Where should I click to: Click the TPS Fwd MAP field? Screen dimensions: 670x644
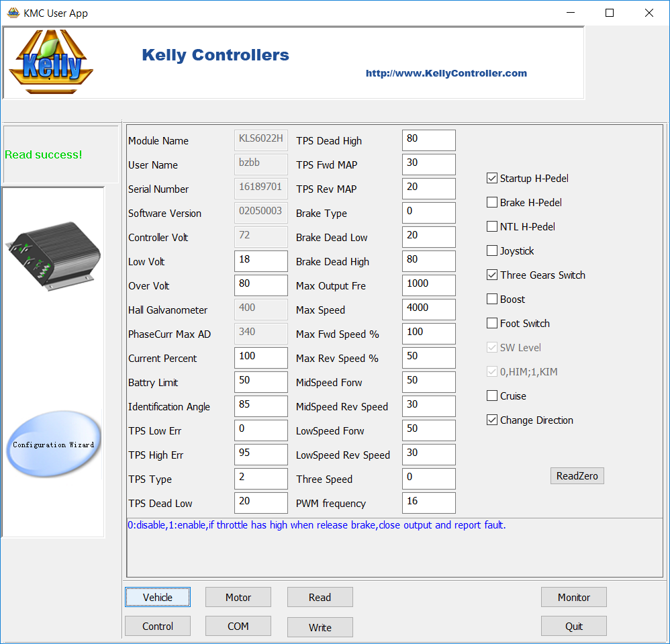429,165
